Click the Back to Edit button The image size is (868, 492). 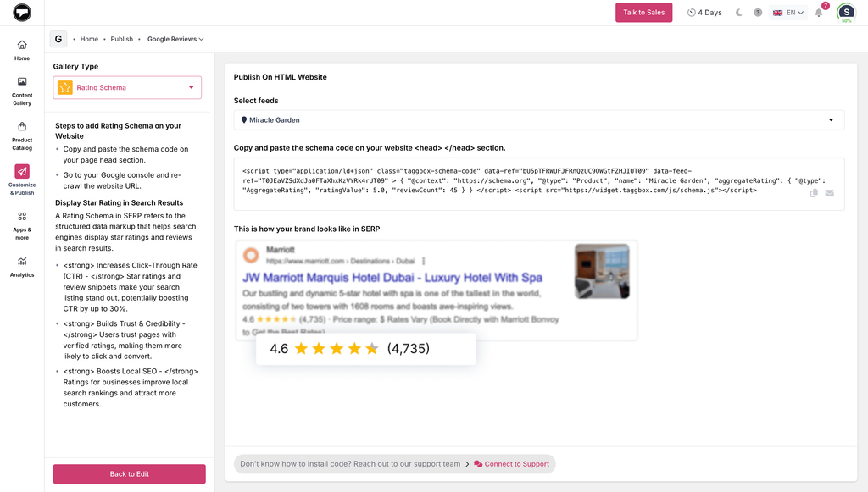coord(130,473)
